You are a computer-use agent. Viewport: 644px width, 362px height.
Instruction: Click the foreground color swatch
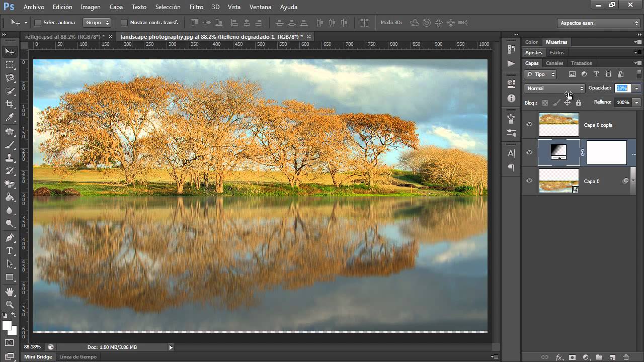pyautogui.click(x=7, y=325)
